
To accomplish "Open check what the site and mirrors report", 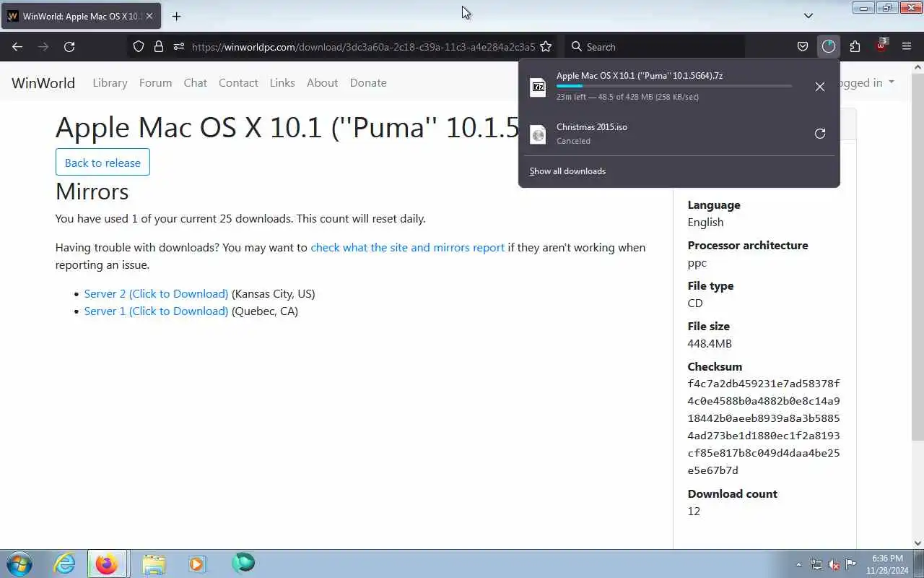I will tap(407, 247).
